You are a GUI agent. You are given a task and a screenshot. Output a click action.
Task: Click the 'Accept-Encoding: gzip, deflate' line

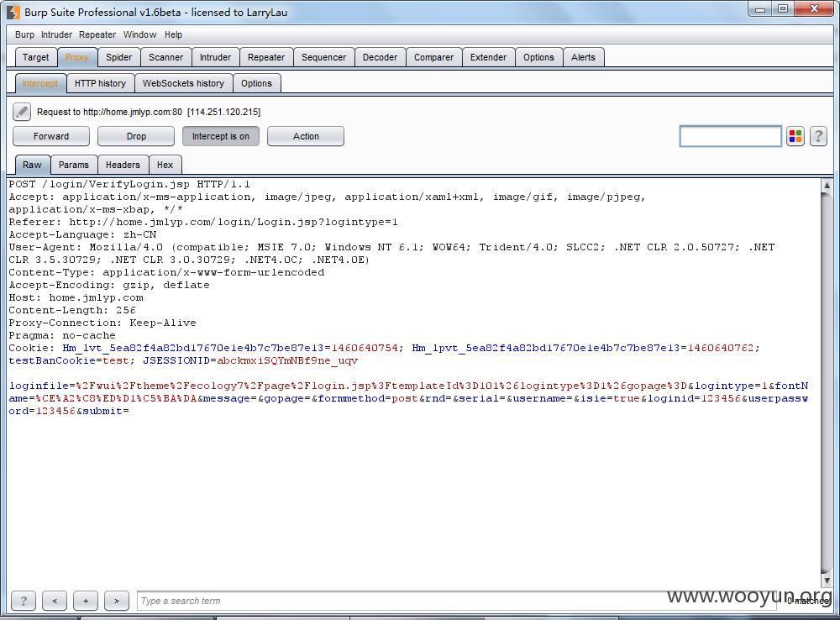tap(109, 285)
